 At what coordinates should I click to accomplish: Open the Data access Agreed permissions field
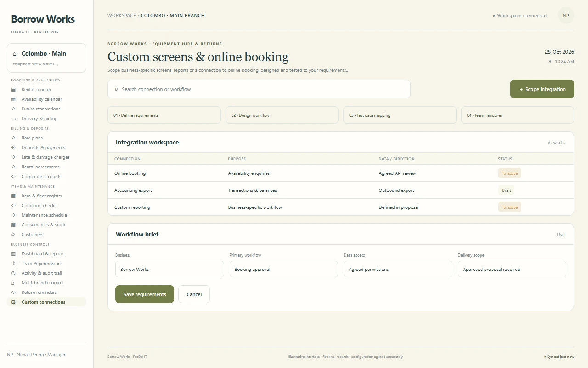click(x=398, y=270)
